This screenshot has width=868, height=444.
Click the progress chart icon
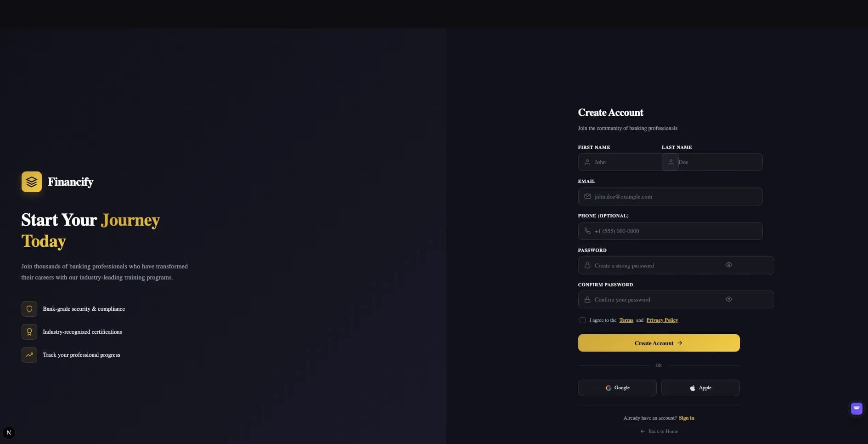pos(29,355)
